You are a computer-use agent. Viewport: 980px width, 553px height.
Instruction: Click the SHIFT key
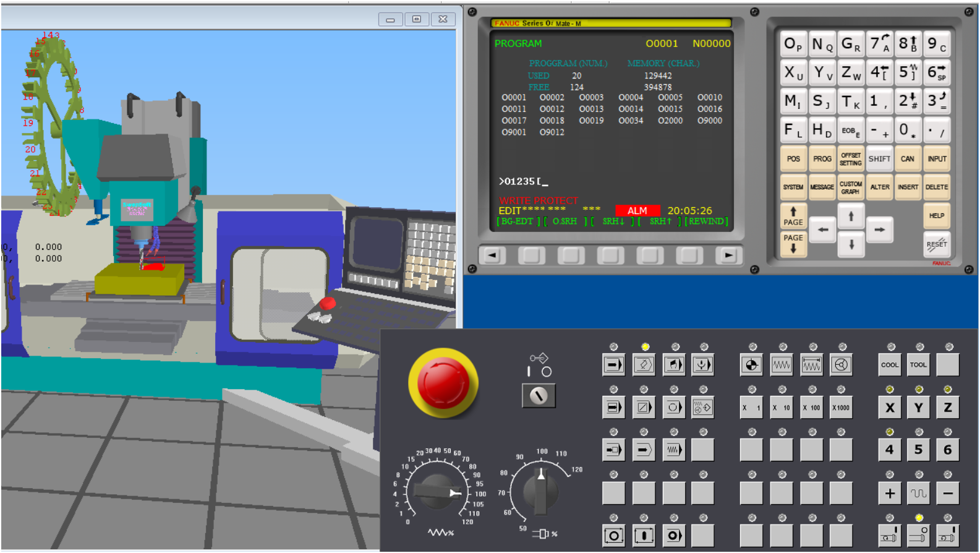pyautogui.click(x=879, y=159)
